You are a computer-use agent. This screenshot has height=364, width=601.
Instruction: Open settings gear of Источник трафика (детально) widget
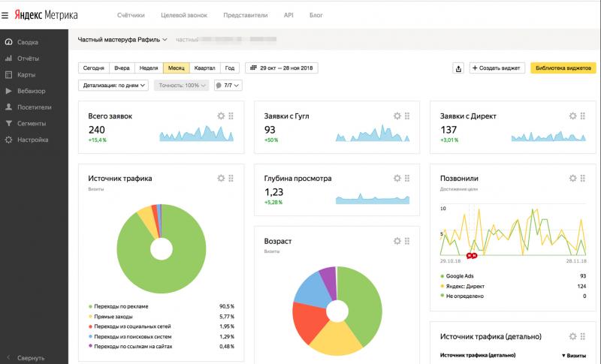tap(572, 336)
